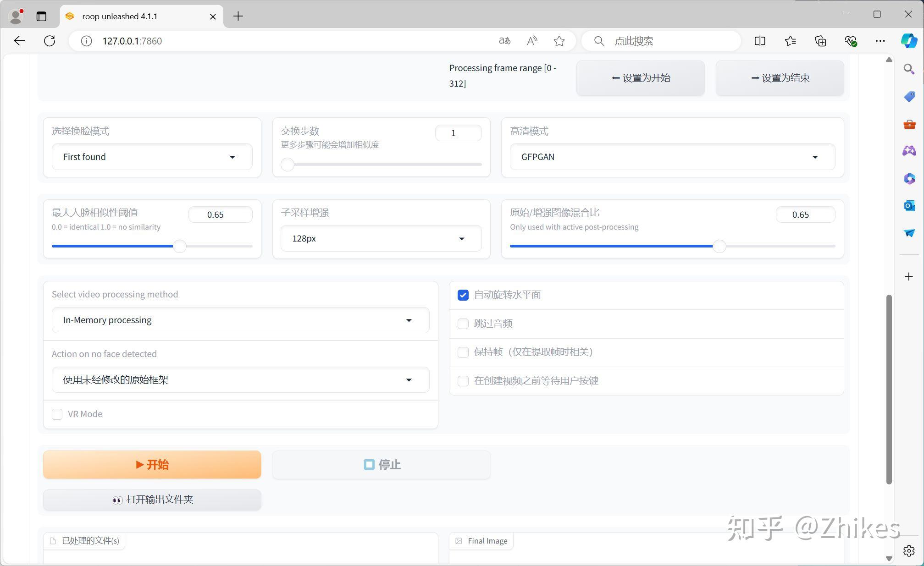Open Outlook in the sidebar

[909, 206]
